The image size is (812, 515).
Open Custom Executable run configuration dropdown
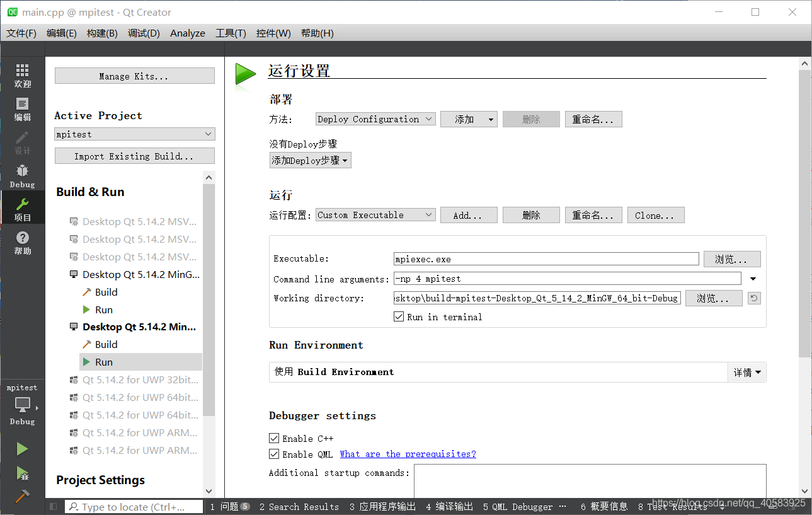(375, 215)
